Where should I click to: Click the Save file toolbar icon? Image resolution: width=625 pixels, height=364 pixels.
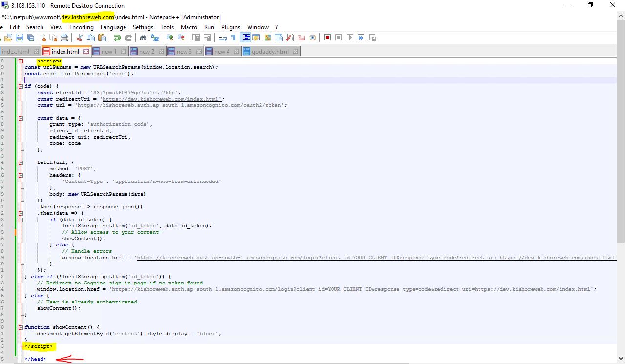[20, 38]
